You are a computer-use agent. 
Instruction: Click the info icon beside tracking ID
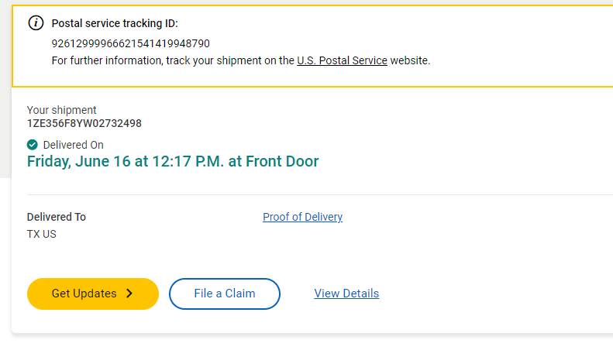(36, 22)
